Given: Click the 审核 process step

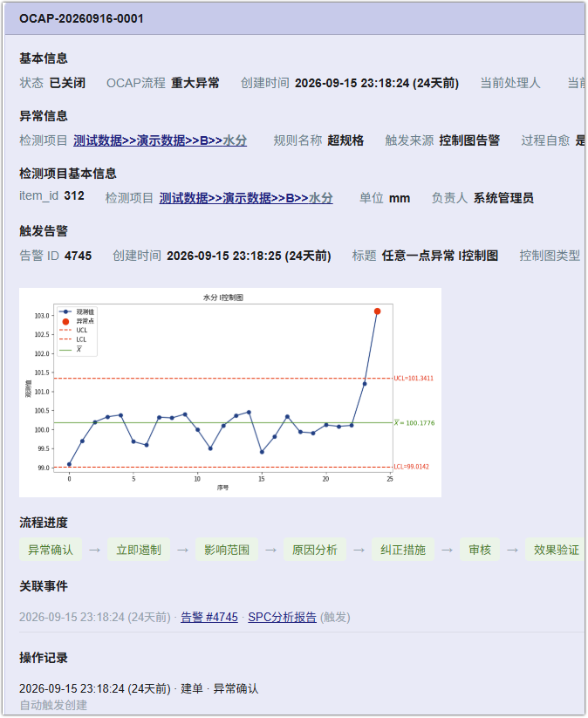Looking at the screenshot, I should (x=480, y=550).
